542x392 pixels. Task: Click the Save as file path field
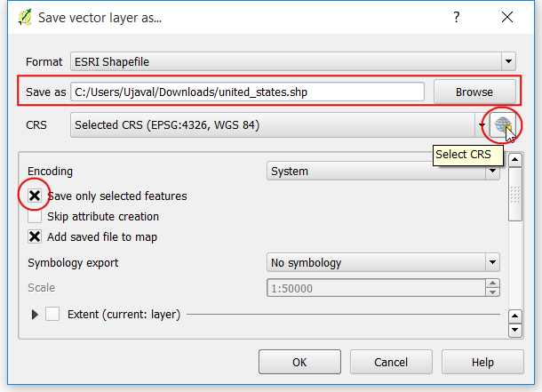[x=247, y=92]
